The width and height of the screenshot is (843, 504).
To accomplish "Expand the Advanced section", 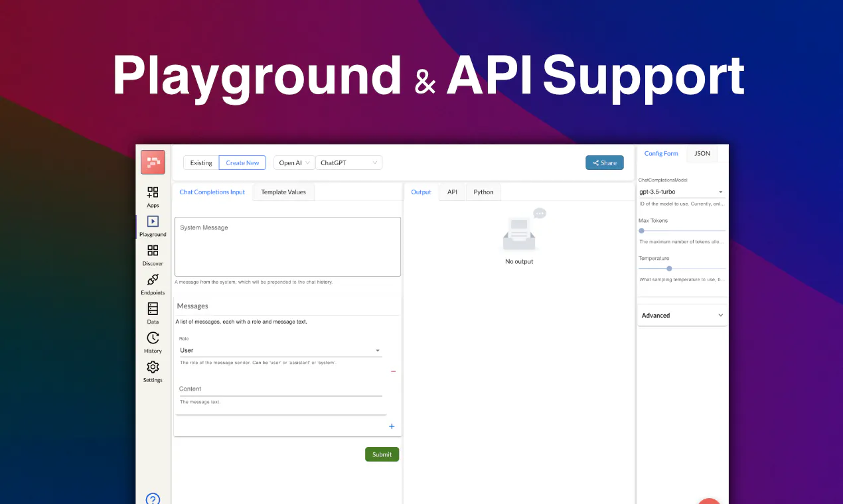I will 682,316.
